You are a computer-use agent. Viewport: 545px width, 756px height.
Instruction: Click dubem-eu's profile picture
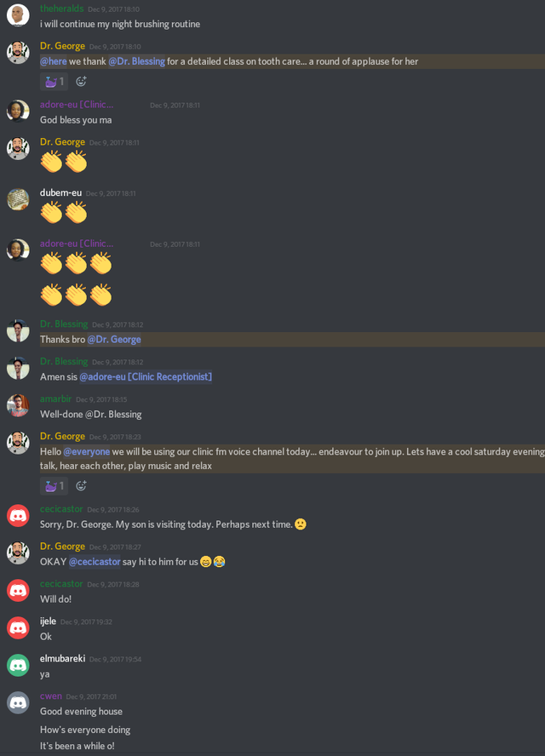(x=19, y=199)
